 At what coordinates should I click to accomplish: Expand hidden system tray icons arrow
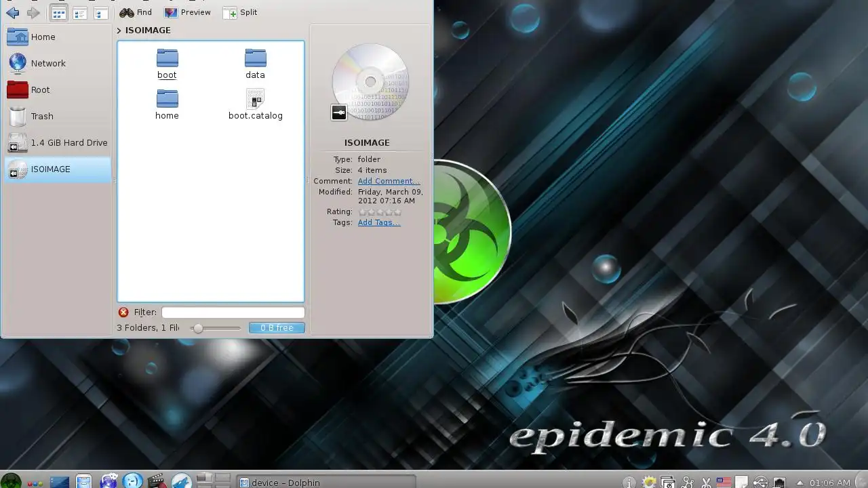pos(800,483)
